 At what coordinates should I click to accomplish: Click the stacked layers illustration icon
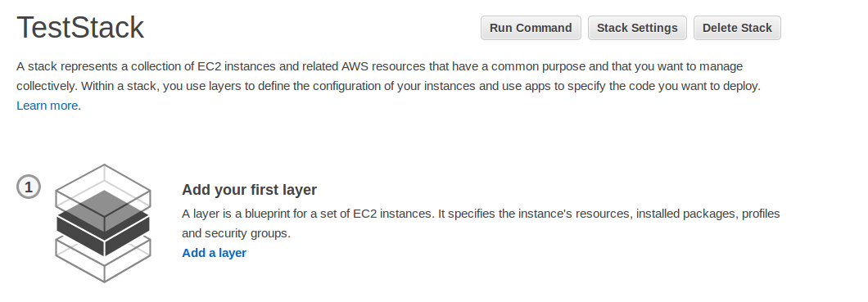click(x=103, y=223)
